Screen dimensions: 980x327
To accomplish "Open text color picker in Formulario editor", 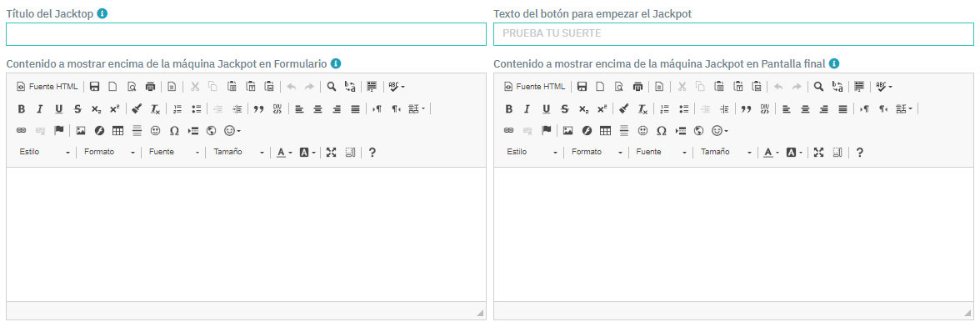I will 284,152.
